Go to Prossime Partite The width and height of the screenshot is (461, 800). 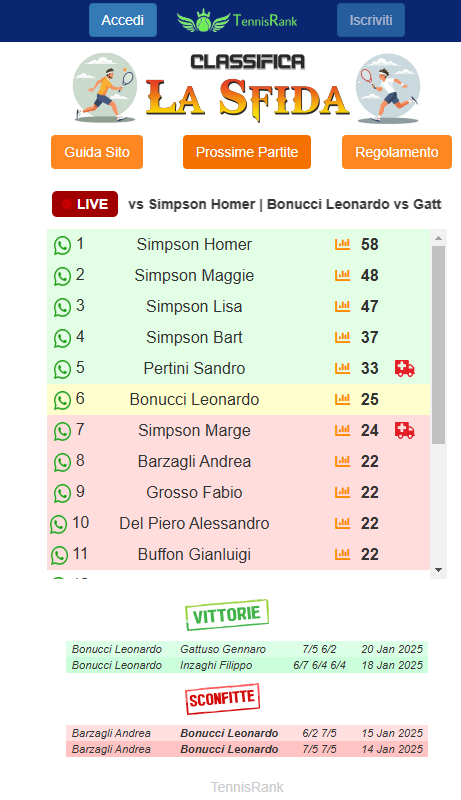pyautogui.click(x=247, y=152)
